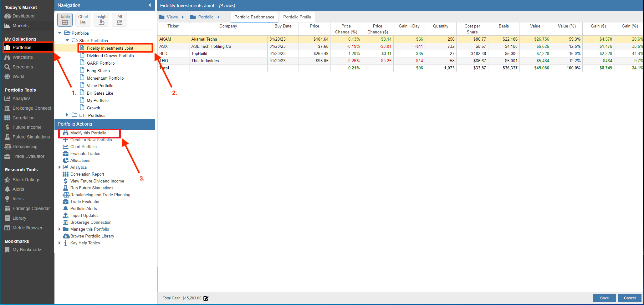644x305 pixels.
Task: Switch to Portfolio Performance tab
Action: click(x=254, y=17)
